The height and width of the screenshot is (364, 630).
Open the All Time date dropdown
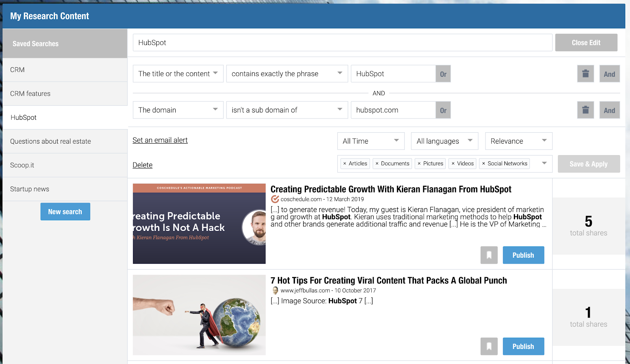(371, 141)
